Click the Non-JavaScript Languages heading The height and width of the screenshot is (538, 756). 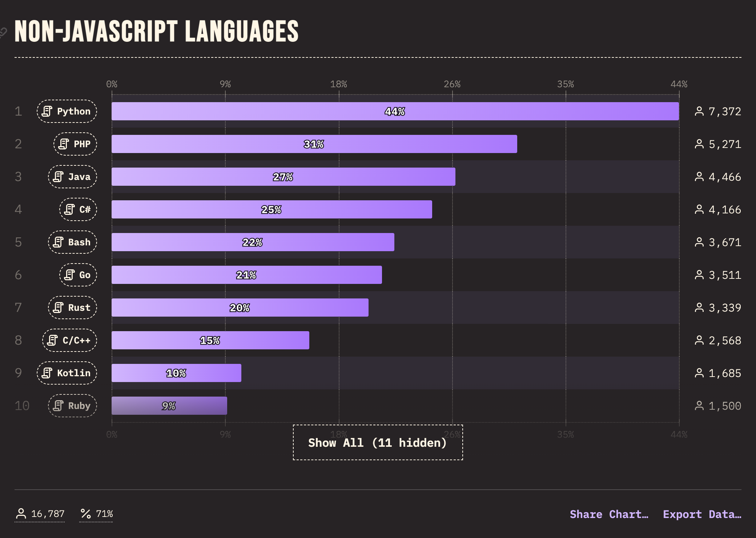pos(156,31)
